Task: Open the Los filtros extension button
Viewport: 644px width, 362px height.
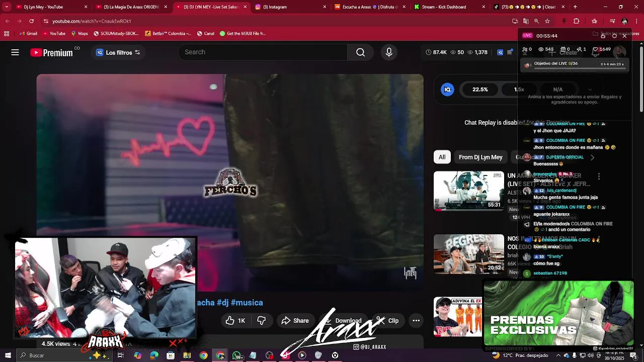Action: pyautogui.click(x=118, y=52)
